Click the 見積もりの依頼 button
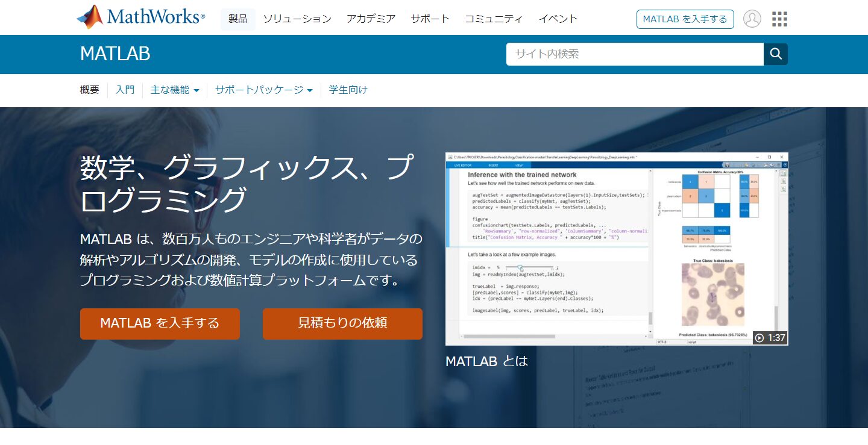The height and width of the screenshot is (445, 868). tap(342, 323)
